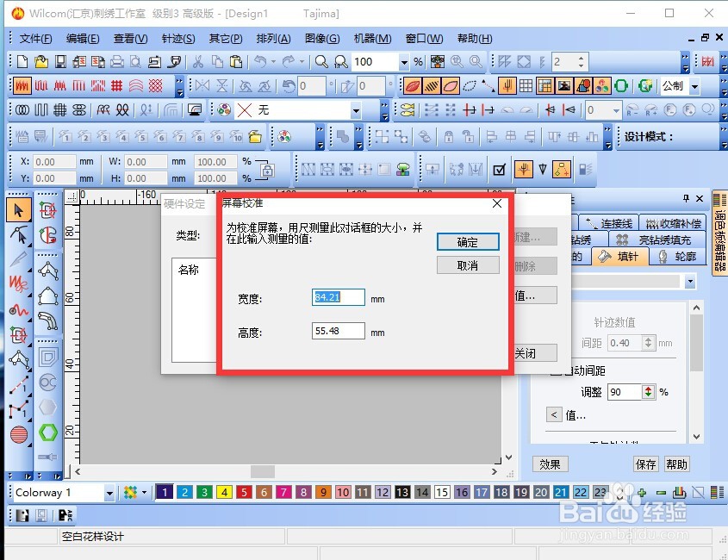The width and height of the screenshot is (728, 560).
Task: Open the 文件 menu
Action: pos(34,38)
